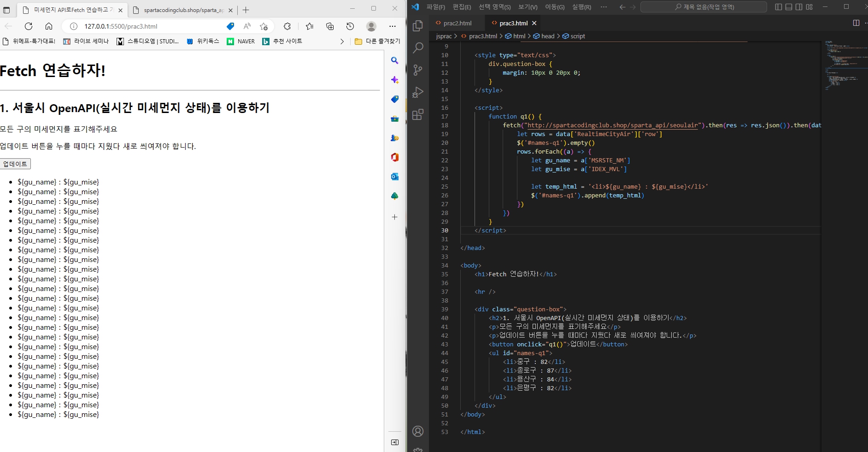Go to the browser home page
Viewport: 868px width, 452px height.
click(x=49, y=26)
